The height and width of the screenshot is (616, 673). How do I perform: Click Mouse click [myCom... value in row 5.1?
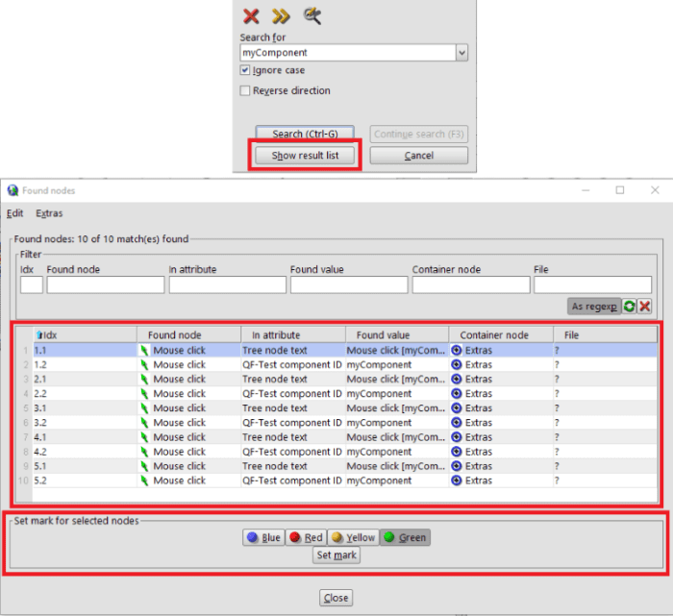pyautogui.click(x=396, y=466)
